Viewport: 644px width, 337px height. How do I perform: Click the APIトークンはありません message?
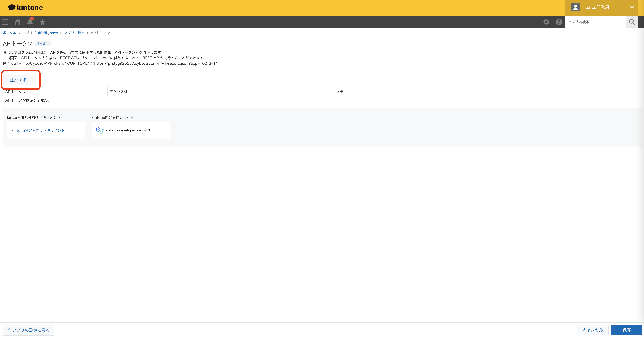point(28,100)
